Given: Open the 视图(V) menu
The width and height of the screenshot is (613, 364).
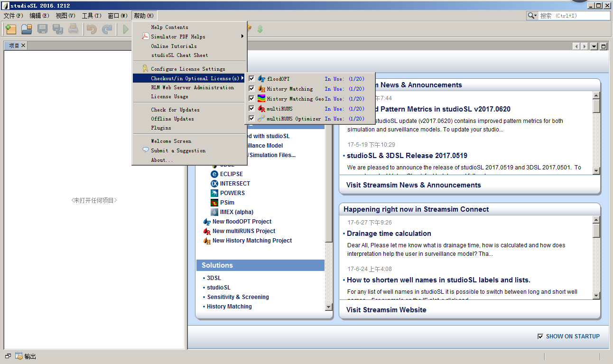Looking at the screenshot, I should [x=65, y=16].
